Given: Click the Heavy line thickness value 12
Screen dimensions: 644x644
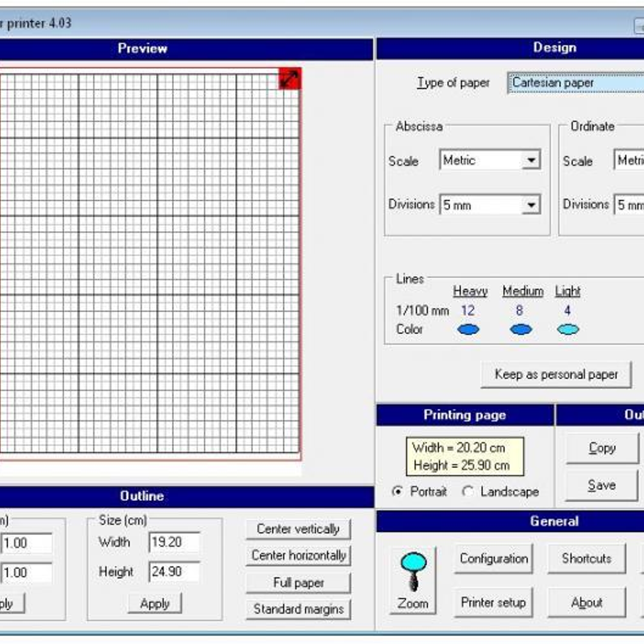Looking at the screenshot, I should 468,310.
